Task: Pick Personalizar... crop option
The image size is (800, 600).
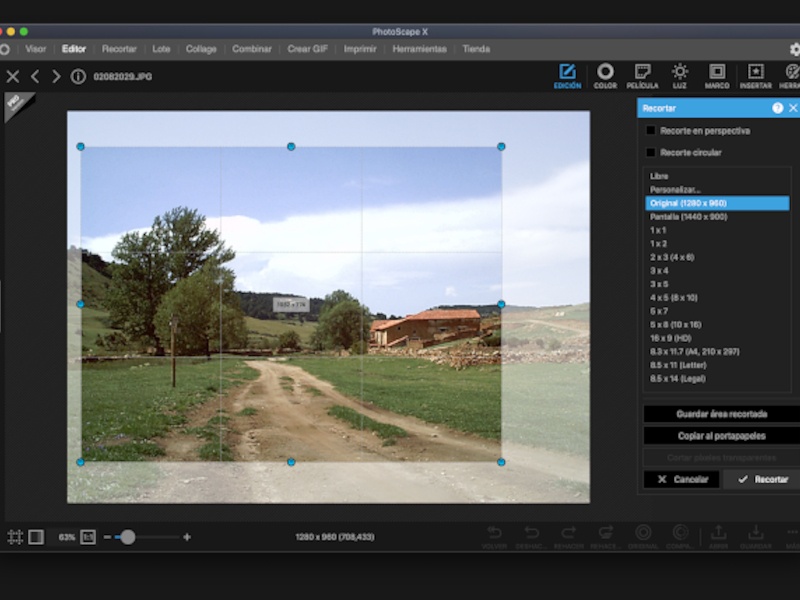Action: click(x=676, y=189)
